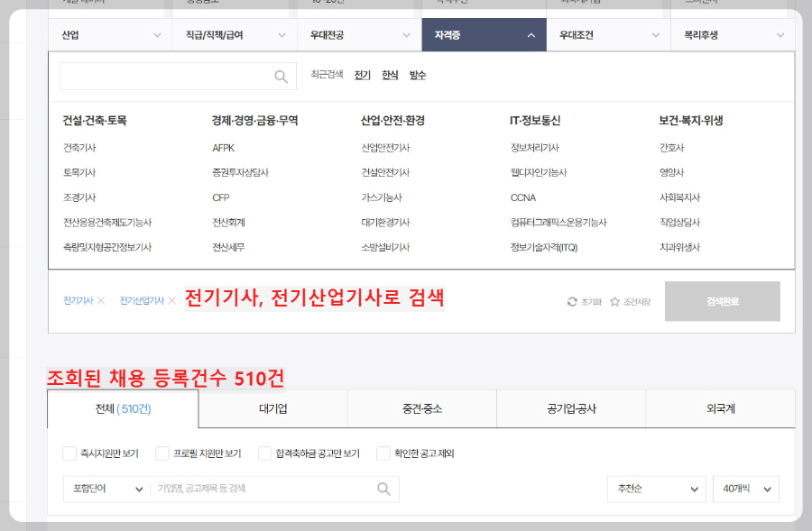The width and height of the screenshot is (812, 531).
Task: Open the 추천순 sort order dropdown
Action: click(x=657, y=489)
